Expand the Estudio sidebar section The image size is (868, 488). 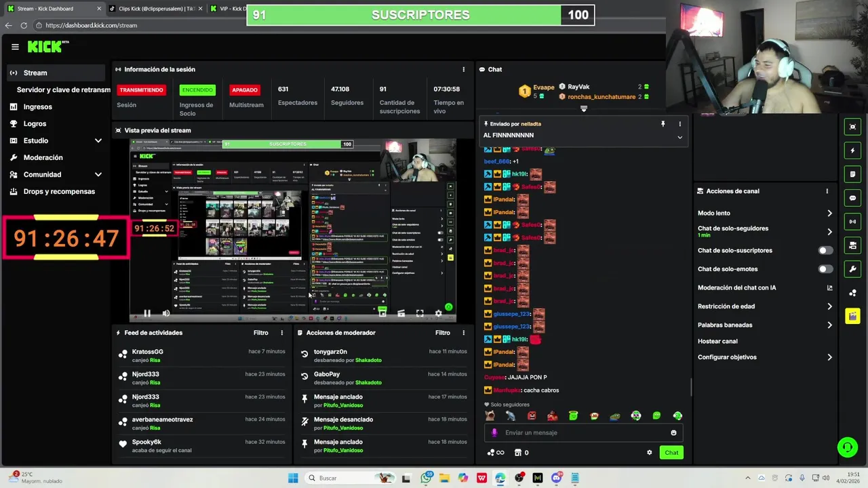56,140
